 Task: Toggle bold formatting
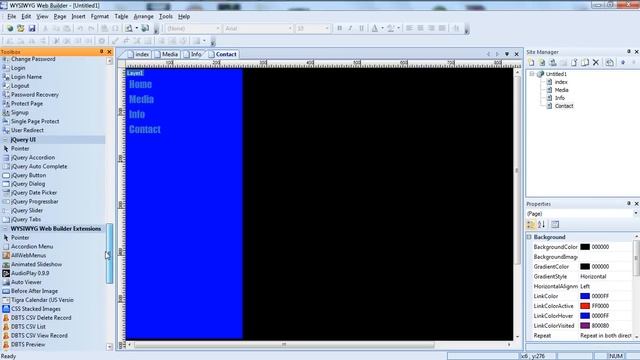(x=339, y=28)
